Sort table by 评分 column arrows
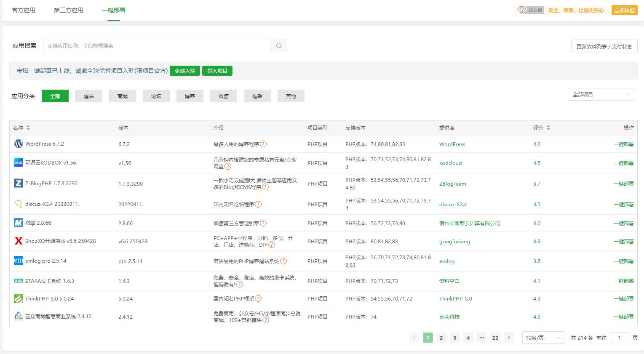 pyautogui.click(x=548, y=128)
